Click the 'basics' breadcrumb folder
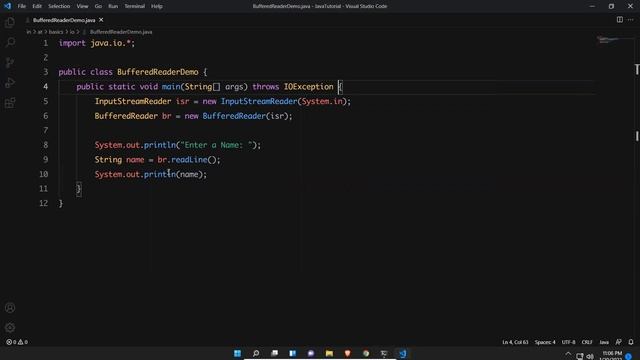The width and height of the screenshot is (640, 360). [56, 32]
